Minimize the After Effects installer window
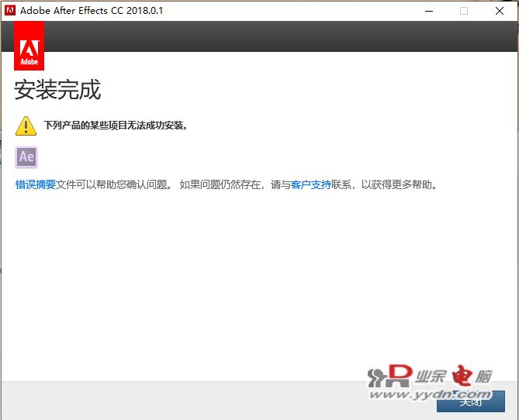 [x=429, y=11]
